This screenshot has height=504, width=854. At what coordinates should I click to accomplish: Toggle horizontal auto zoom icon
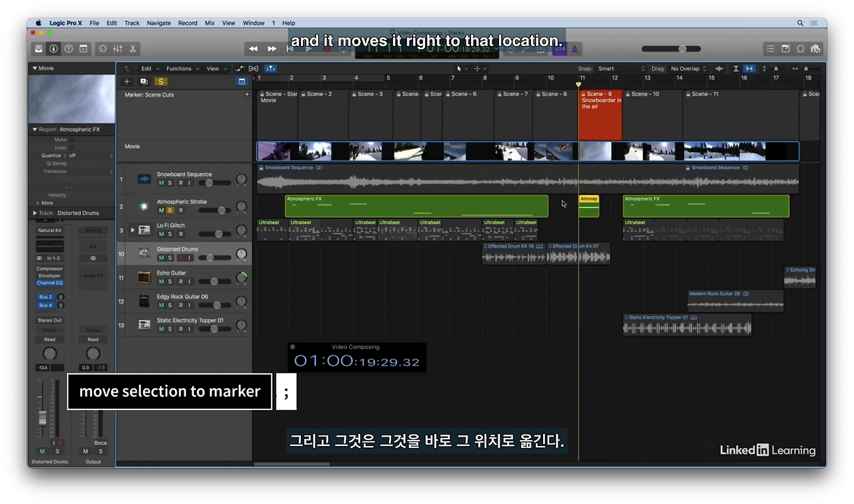[x=749, y=69]
